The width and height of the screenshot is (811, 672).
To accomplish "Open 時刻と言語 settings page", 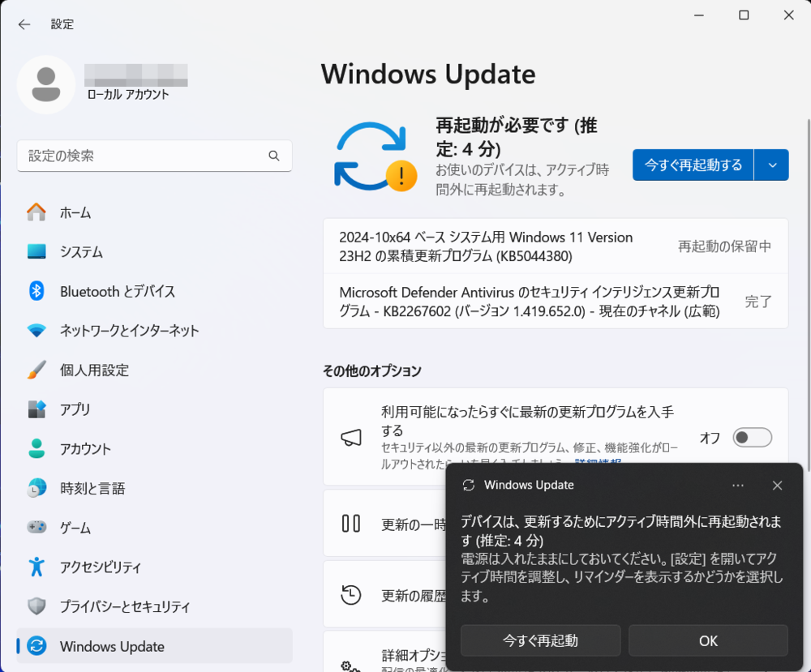I will 154,488.
